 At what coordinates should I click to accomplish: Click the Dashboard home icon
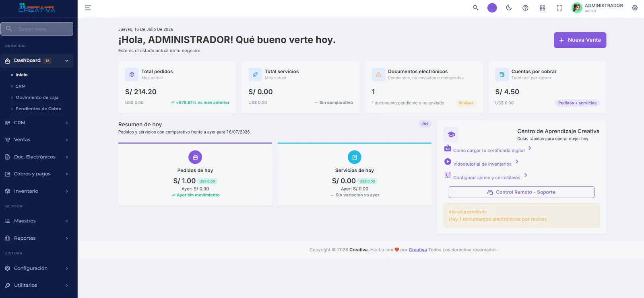click(x=8, y=61)
